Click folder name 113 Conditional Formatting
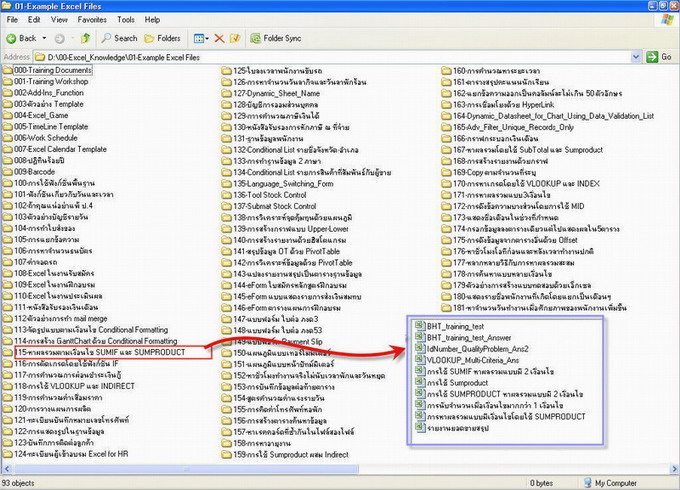 pyautogui.click(x=91, y=330)
